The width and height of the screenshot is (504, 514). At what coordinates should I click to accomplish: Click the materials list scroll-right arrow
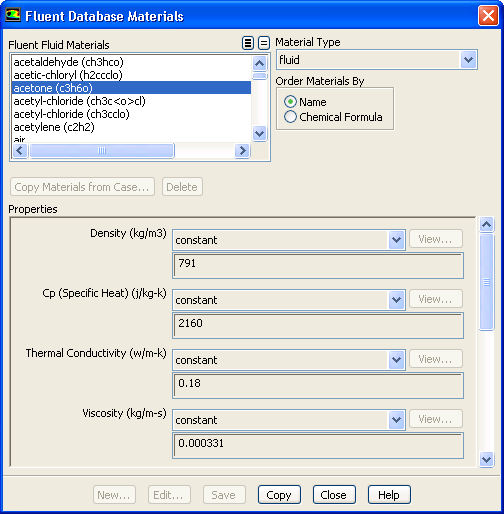pyautogui.click(x=242, y=151)
